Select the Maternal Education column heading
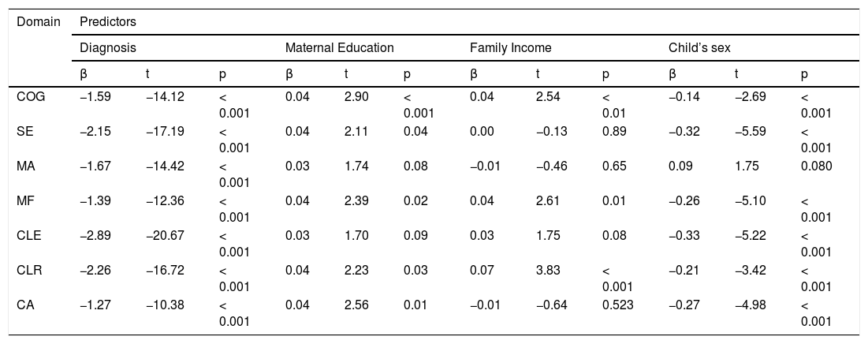Viewport: 868px width, 344px height. pos(339,47)
